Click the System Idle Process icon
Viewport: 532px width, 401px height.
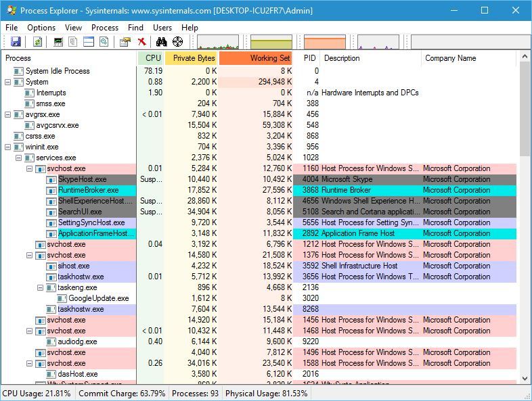point(18,71)
